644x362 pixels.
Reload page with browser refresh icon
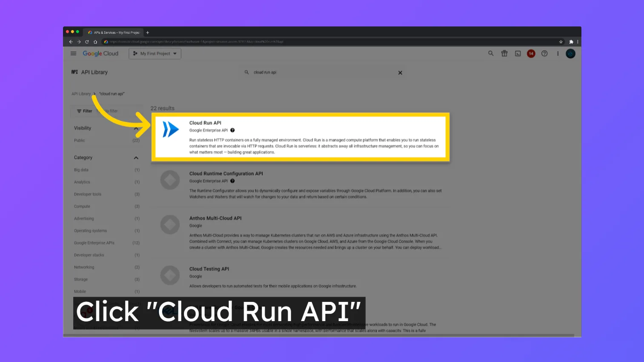click(87, 42)
